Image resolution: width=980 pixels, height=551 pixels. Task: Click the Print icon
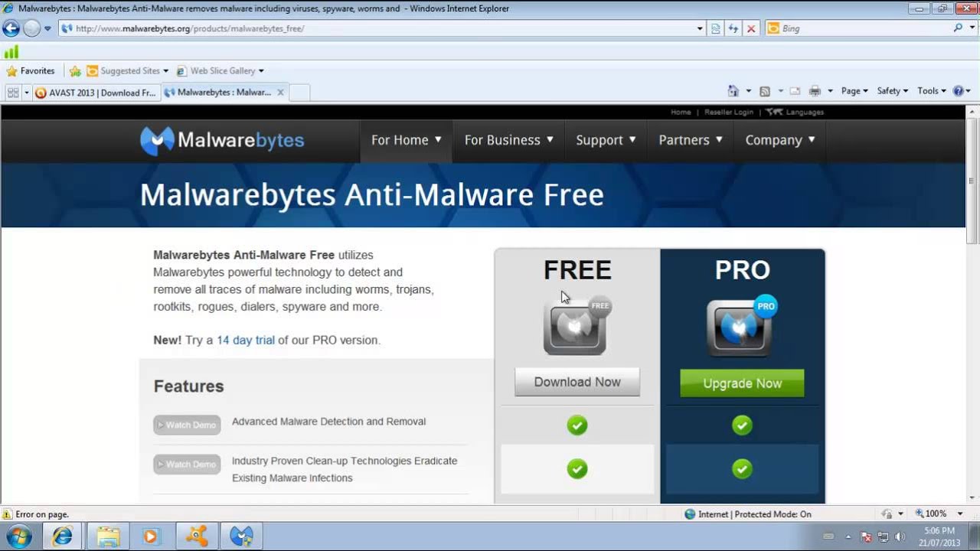pos(815,91)
